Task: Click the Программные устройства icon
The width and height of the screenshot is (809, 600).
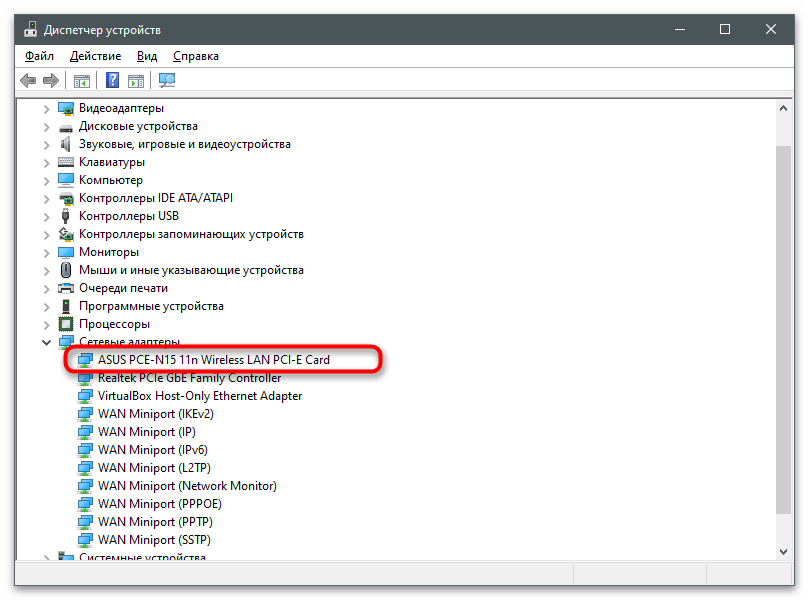Action: (66, 306)
